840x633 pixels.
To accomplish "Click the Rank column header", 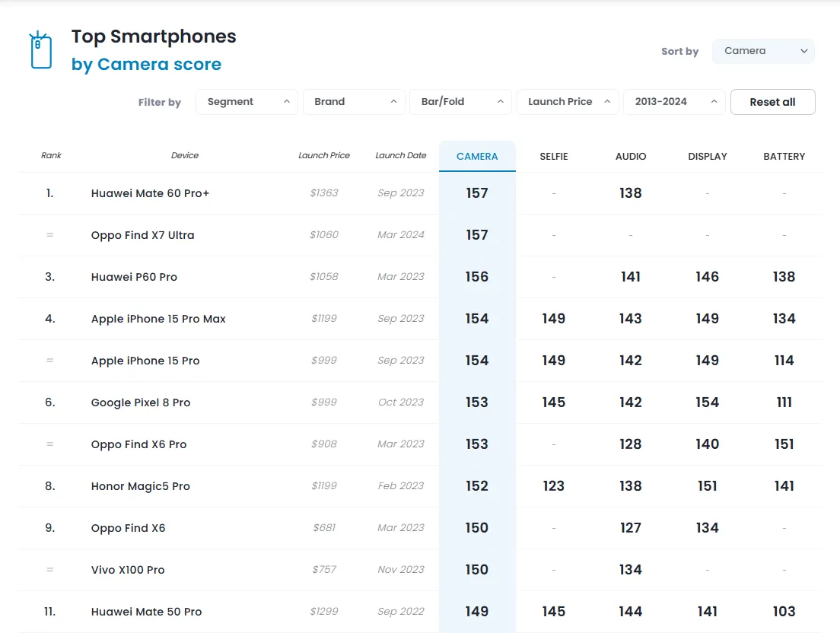I will pos(52,155).
